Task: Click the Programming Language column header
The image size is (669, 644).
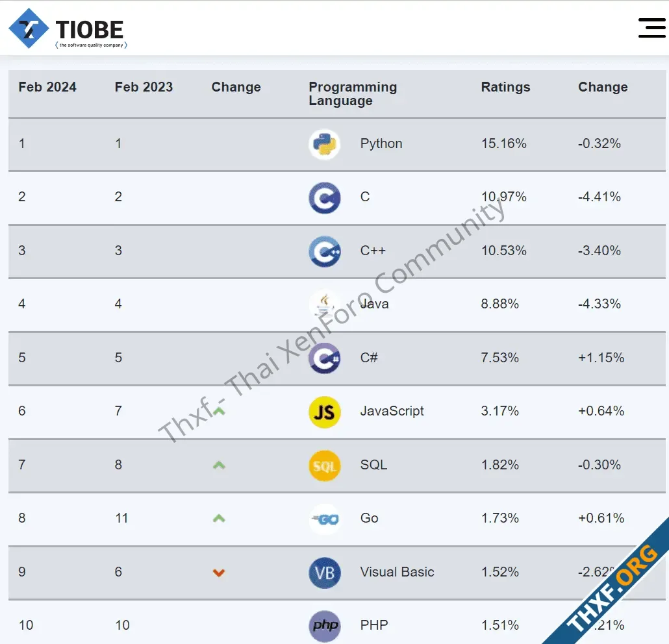Action: (x=353, y=93)
